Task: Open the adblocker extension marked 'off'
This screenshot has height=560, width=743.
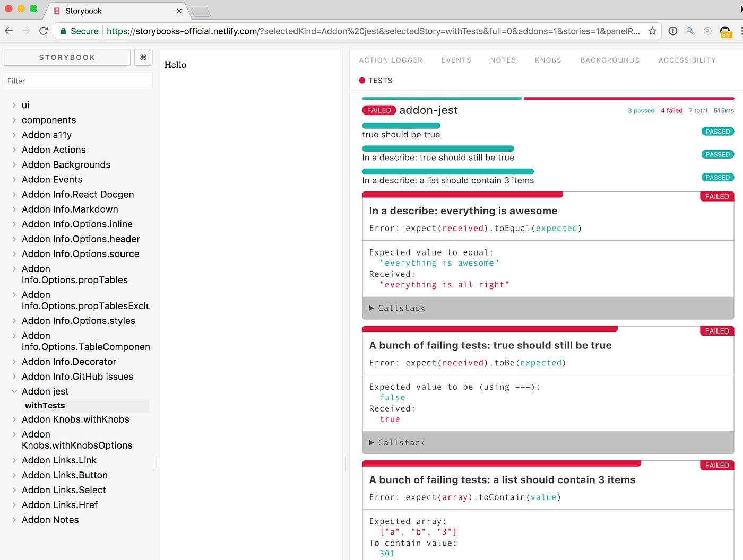Action: pos(727,31)
